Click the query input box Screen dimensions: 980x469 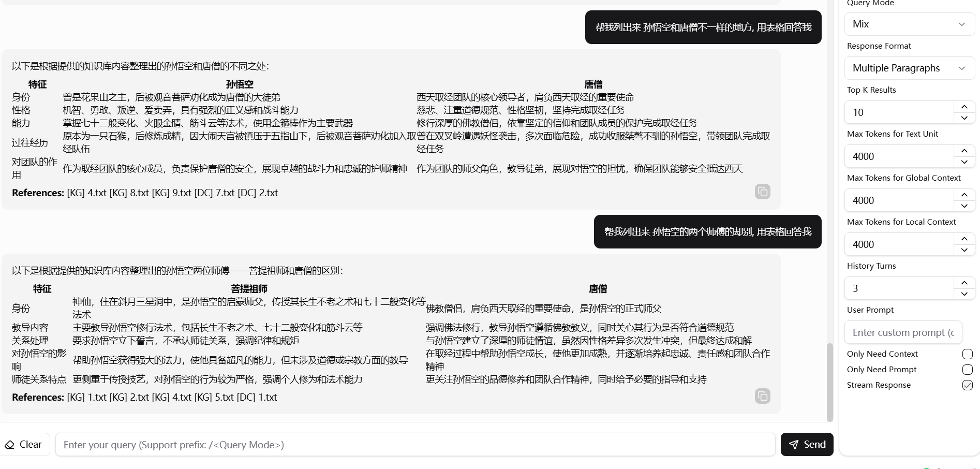414,444
